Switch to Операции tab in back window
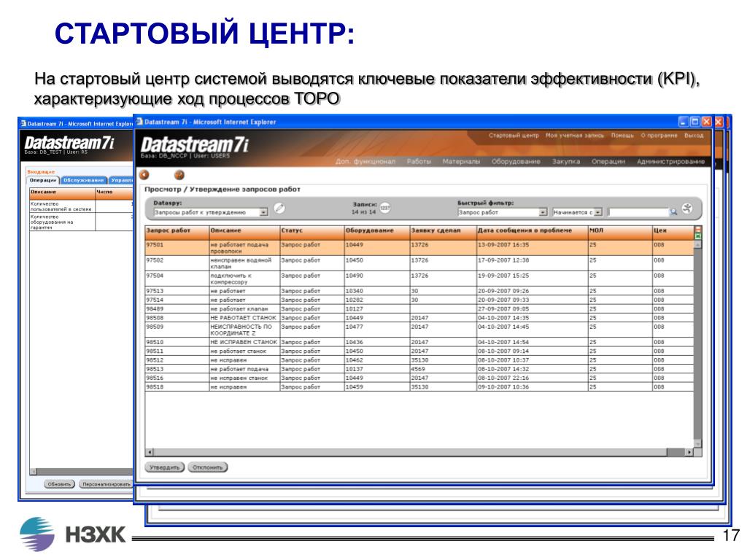This screenshot has width=747, height=560. [43, 181]
